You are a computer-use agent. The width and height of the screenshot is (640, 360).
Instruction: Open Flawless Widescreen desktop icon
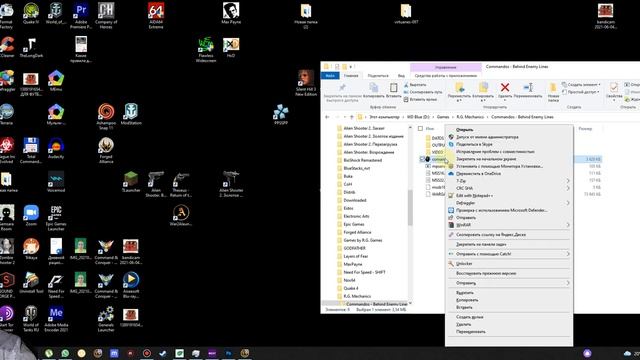coord(206,49)
